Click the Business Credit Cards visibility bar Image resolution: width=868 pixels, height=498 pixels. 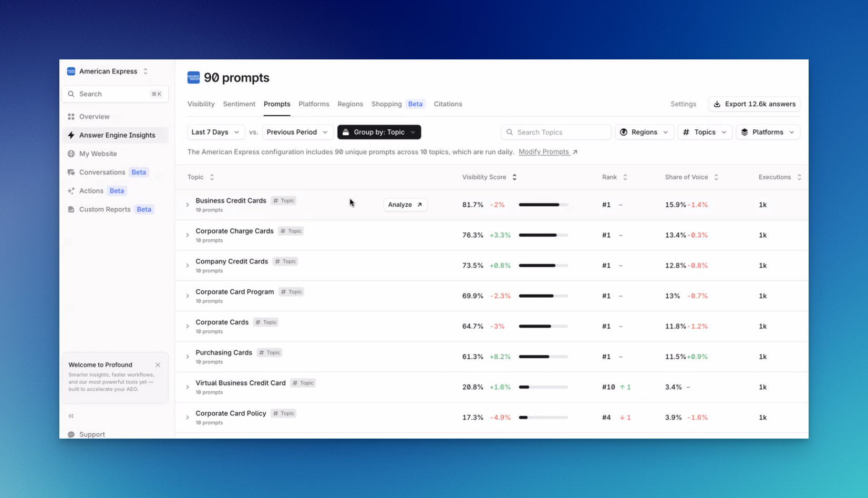543,205
